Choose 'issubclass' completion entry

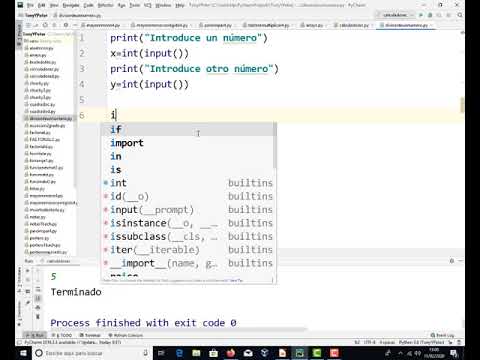point(189,236)
